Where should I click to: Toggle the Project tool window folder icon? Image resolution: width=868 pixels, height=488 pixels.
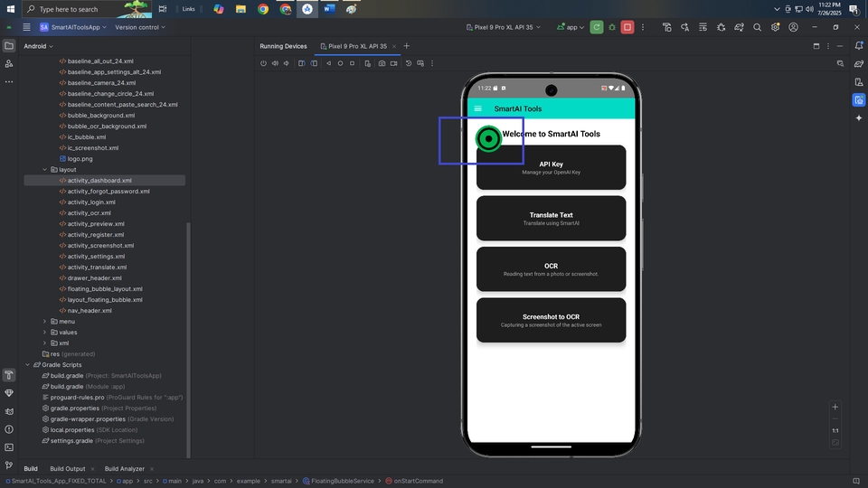[9, 45]
